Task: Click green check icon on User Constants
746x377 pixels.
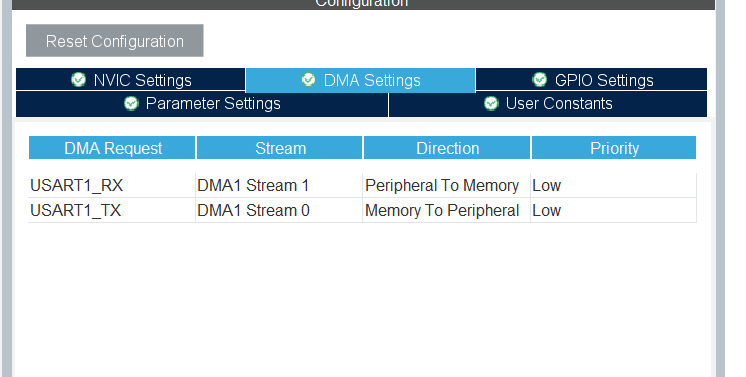Action: click(x=491, y=103)
